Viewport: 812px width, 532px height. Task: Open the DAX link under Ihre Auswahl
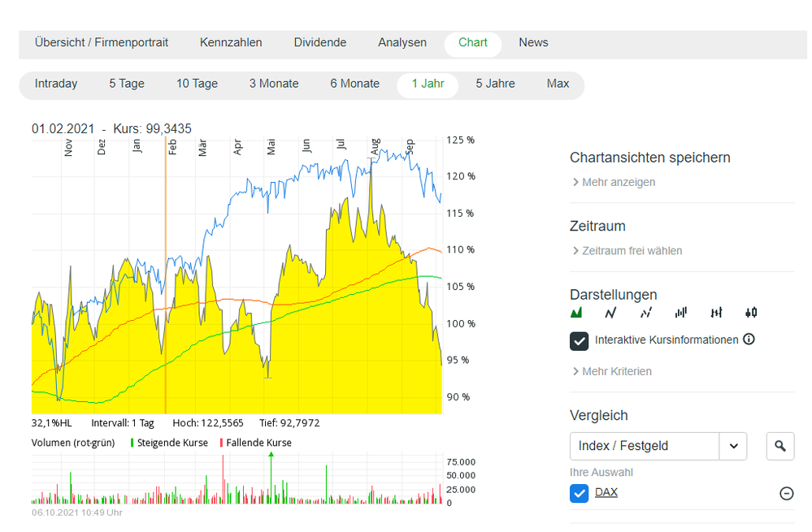coord(606,492)
